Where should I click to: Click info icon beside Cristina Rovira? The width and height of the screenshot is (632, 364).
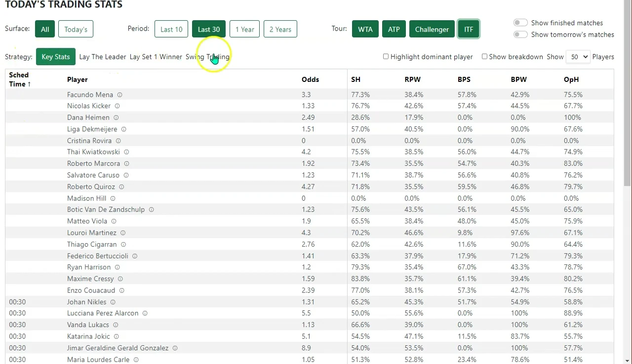[118, 141]
